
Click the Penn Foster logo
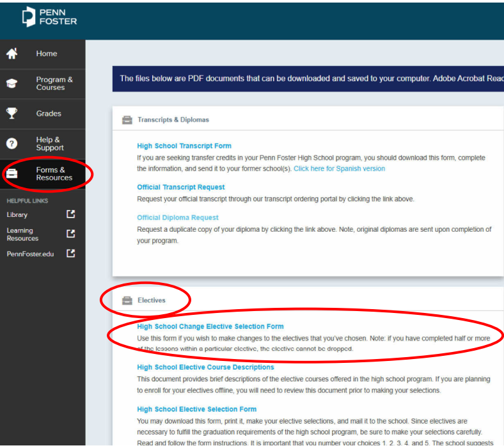coord(49,17)
